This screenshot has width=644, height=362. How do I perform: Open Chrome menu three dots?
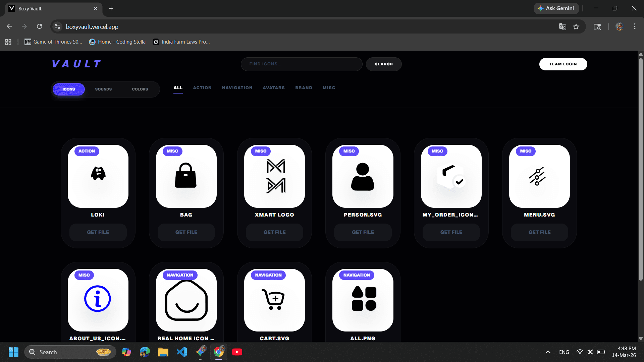[635, 26]
